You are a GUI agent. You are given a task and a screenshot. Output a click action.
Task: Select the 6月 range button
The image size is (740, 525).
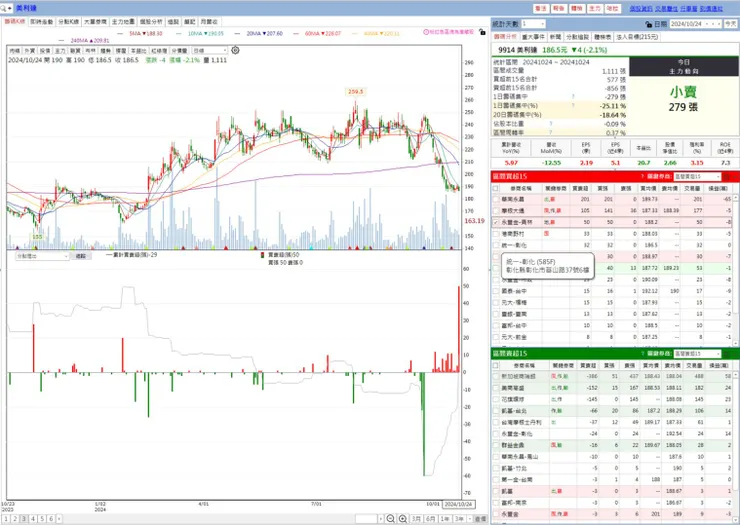430,519
